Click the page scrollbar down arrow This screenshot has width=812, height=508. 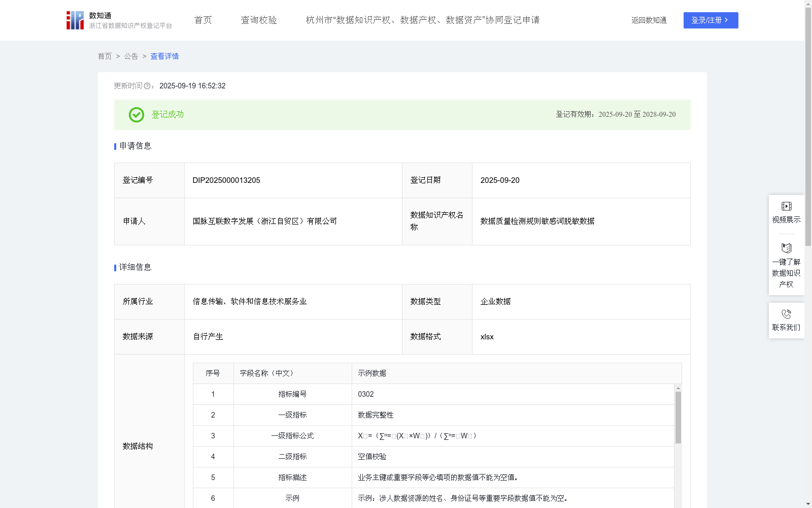(x=808, y=504)
